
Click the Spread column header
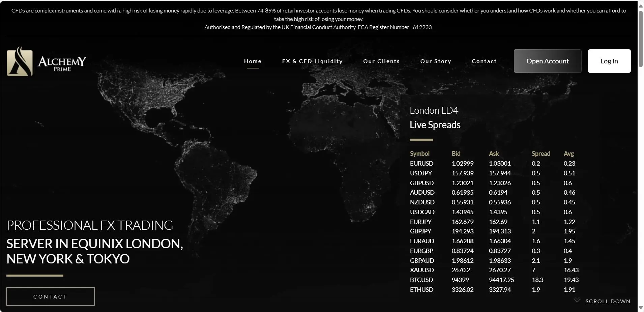tap(541, 154)
